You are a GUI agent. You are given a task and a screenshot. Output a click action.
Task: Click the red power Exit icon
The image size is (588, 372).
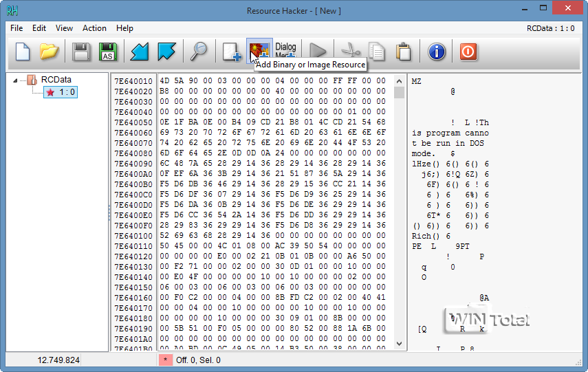[468, 52]
